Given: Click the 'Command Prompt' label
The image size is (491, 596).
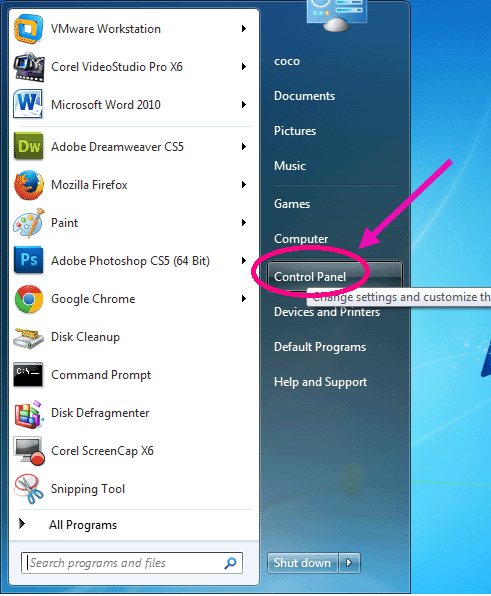Looking at the screenshot, I should (101, 375).
